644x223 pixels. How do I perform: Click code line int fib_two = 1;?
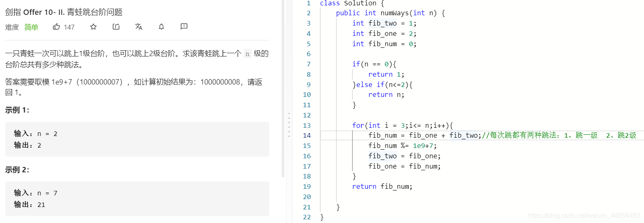tap(385, 23)
